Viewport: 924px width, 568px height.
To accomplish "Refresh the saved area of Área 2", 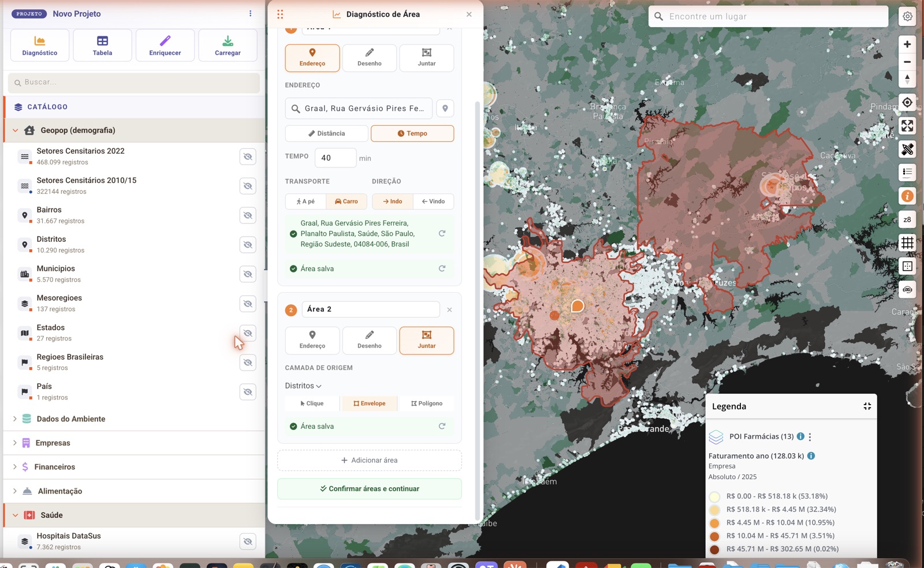I will [442, 426].
